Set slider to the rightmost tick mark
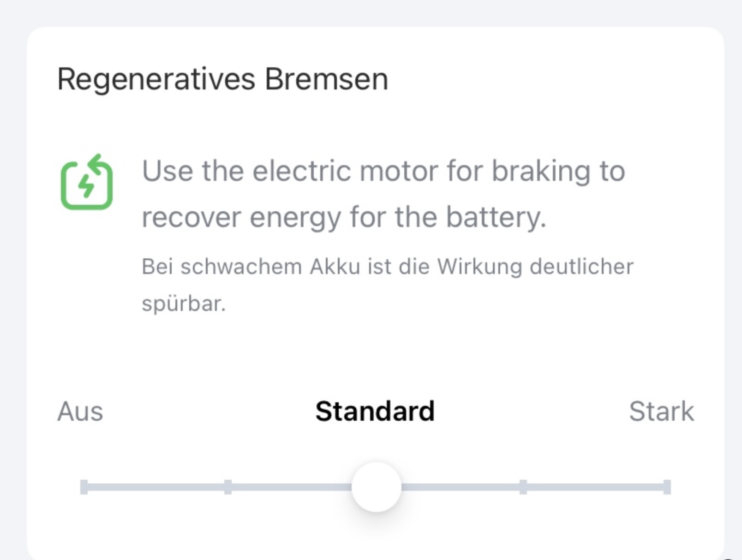The height and width of the screenshot is (560, 742). (x=667, y=487)
